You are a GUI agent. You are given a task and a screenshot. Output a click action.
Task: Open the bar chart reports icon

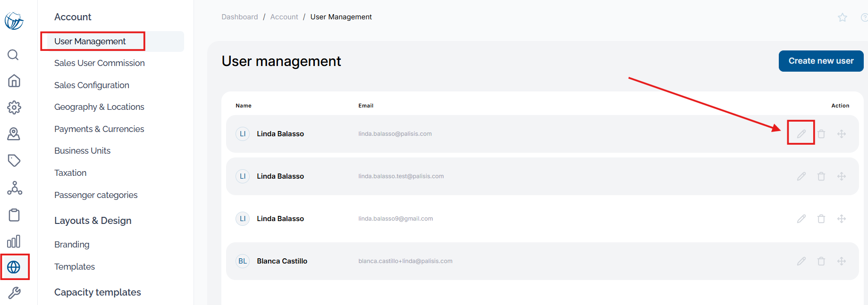coord(14,241)
